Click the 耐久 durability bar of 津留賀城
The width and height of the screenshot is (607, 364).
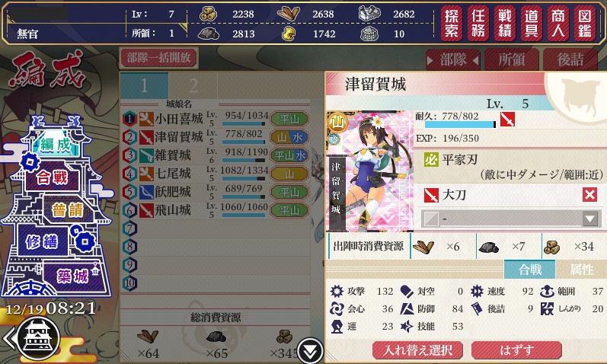click(x=460, y=125)
